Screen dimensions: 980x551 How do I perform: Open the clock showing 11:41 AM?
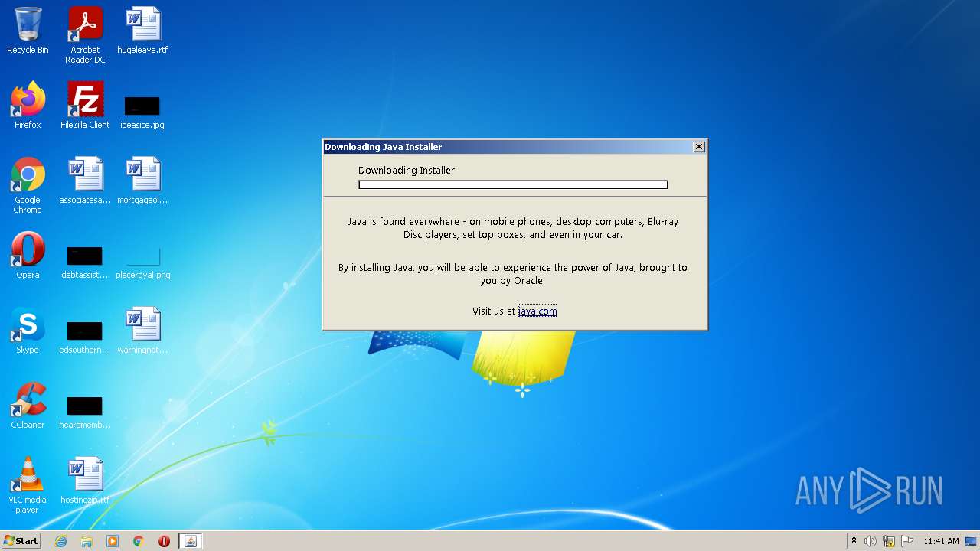(941, 541)
